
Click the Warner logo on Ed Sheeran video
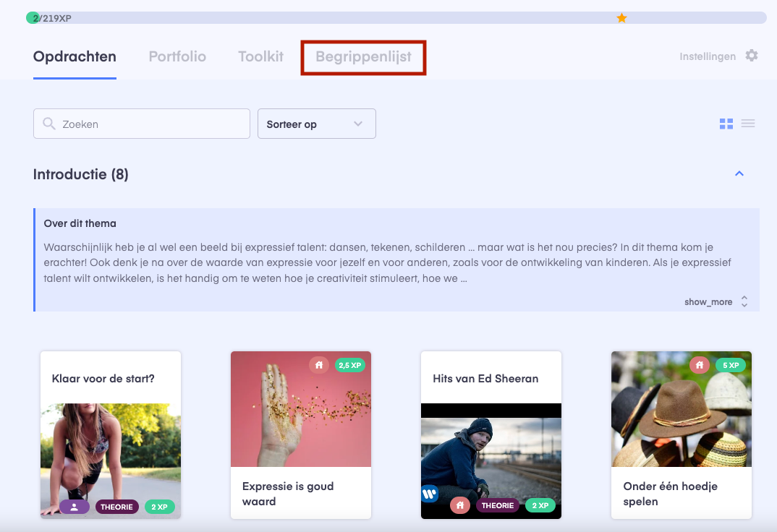(x=429, y=494)
